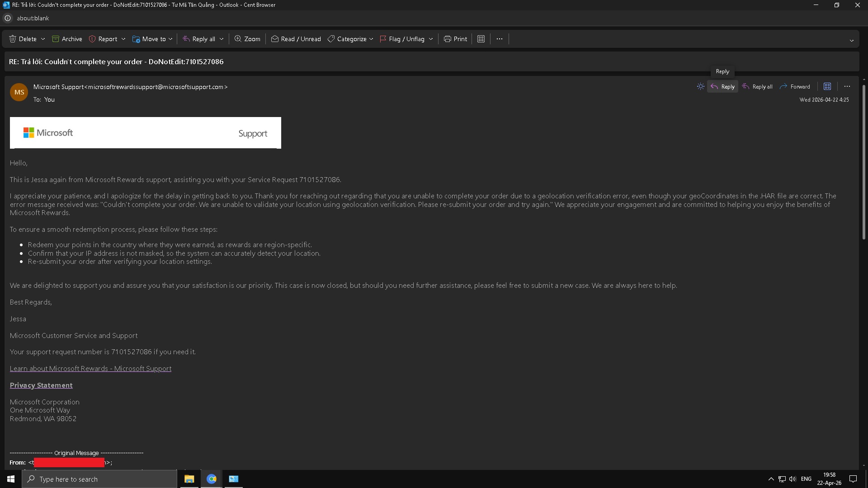Click the Microsoft Support banner image
868x488 pixels.
click(x=146, y=133)
